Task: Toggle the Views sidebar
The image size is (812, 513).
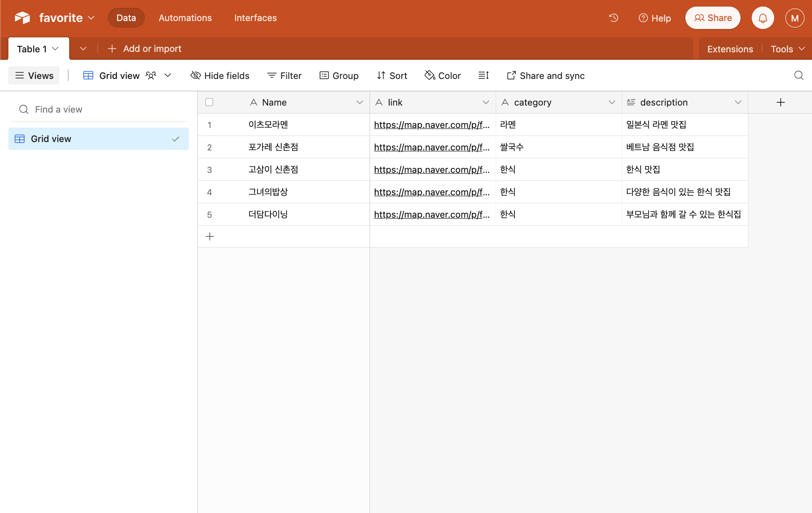Action: click(34, 75)
